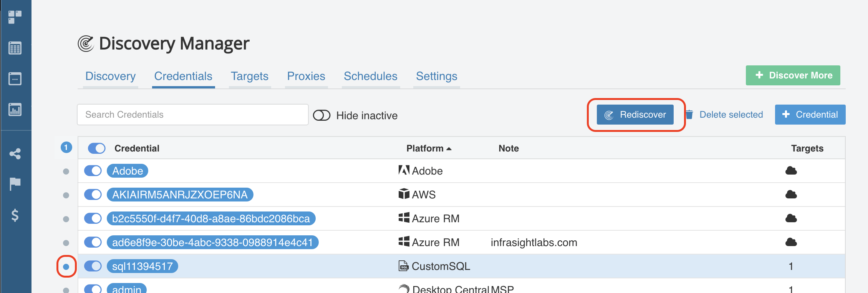Click Windows logo in b2c5550f Azure RM row

404,218
